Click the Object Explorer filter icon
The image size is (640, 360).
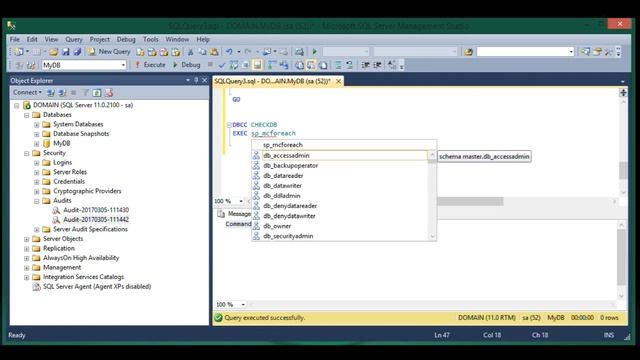[85, 93]
